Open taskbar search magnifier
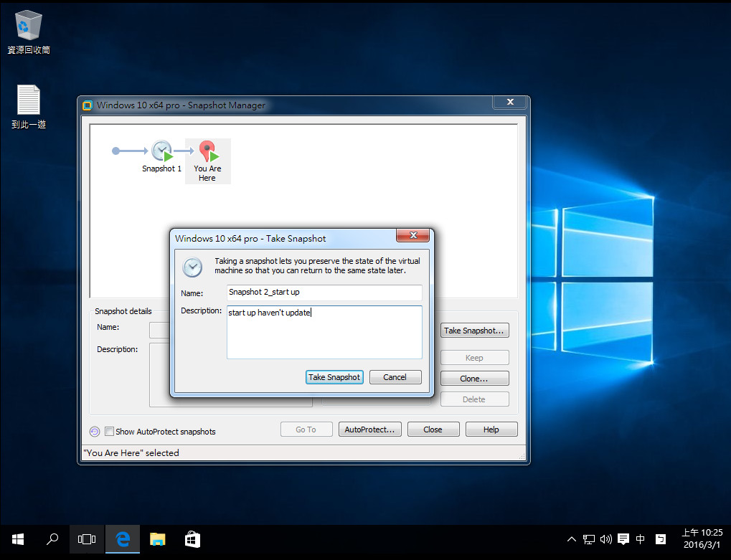731x560 pixels. point(52,539)
